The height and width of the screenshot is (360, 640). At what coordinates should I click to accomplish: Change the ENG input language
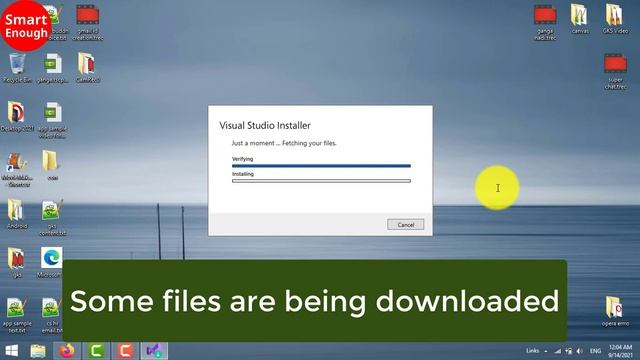(x=596, y=351)
